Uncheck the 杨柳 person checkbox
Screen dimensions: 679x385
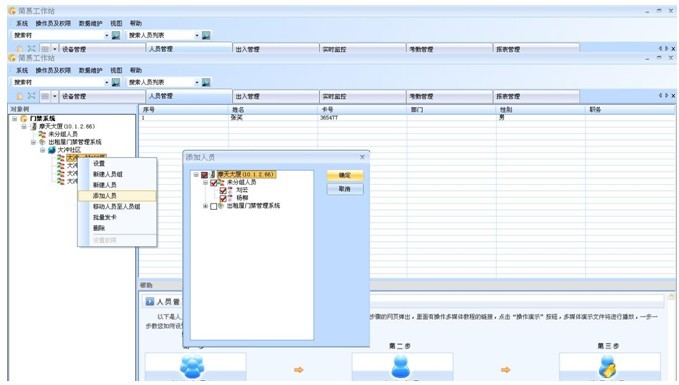(x=223, y=198)
